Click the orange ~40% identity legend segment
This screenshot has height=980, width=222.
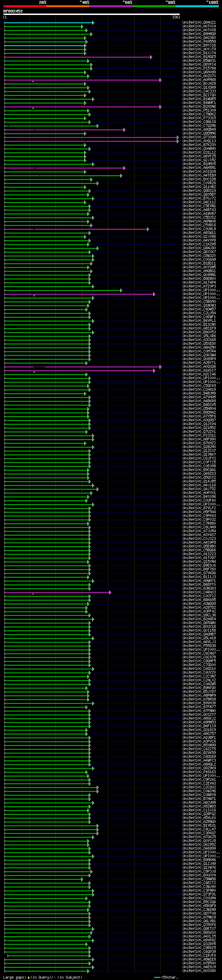pyautogui.click(x=68, y=6)
